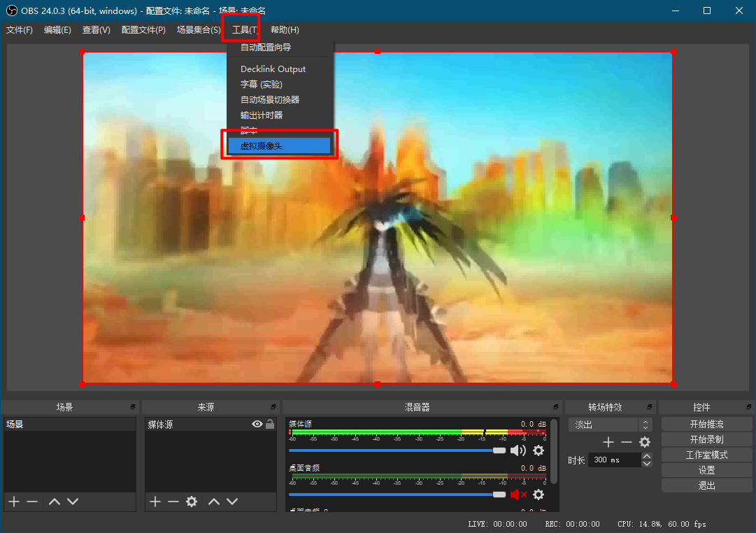Screen dimensions: 756x533
Task: Open properties gear for the selected source
Action: (x=192, y=502)
